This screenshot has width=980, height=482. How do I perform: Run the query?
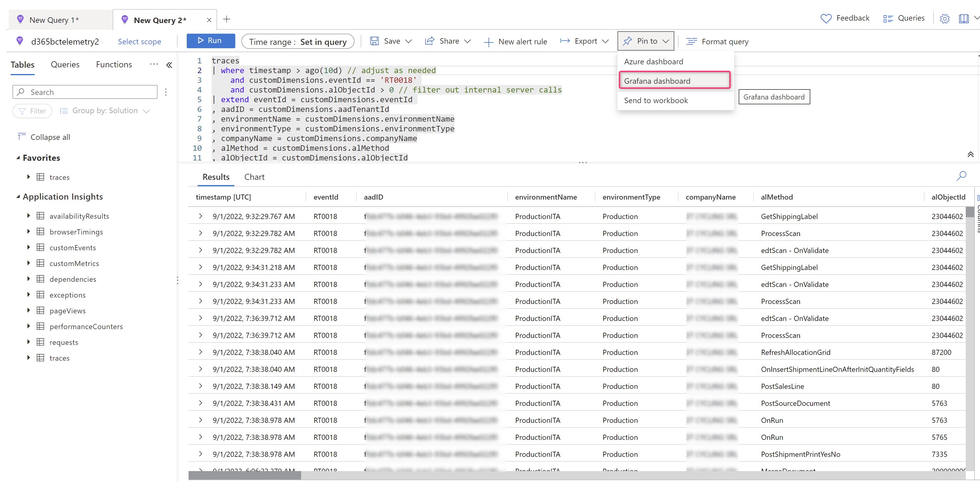[210, 41]
